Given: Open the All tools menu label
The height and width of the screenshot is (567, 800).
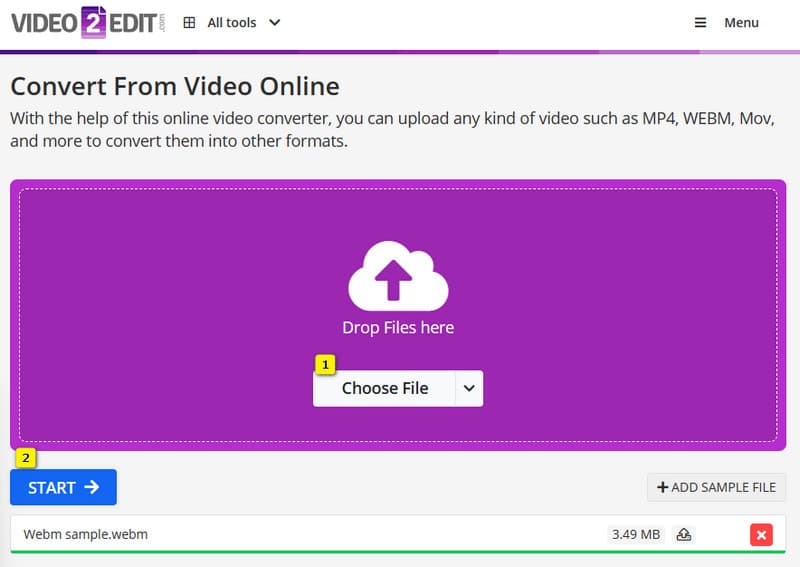Looking at the screenshot, I should pos(231,23).
